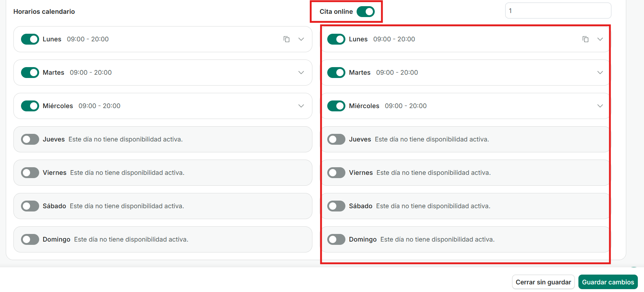This screenshot has height=292, width=644.
Task: Turn off right Martes availability switch
Action: (336, 73)
